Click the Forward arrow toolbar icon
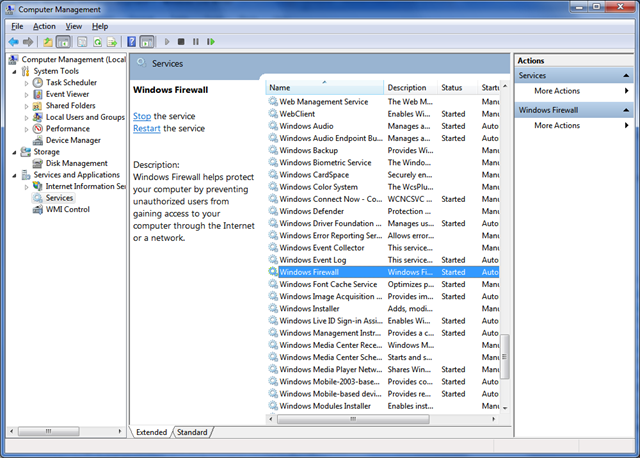This screenshot has height=458, width=640. tap(28, 42)
